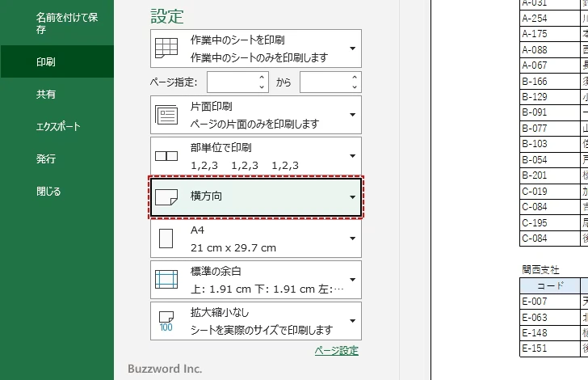Click the A4 paper size icon
Screen dimensions: 588x380
coord(166,239)
